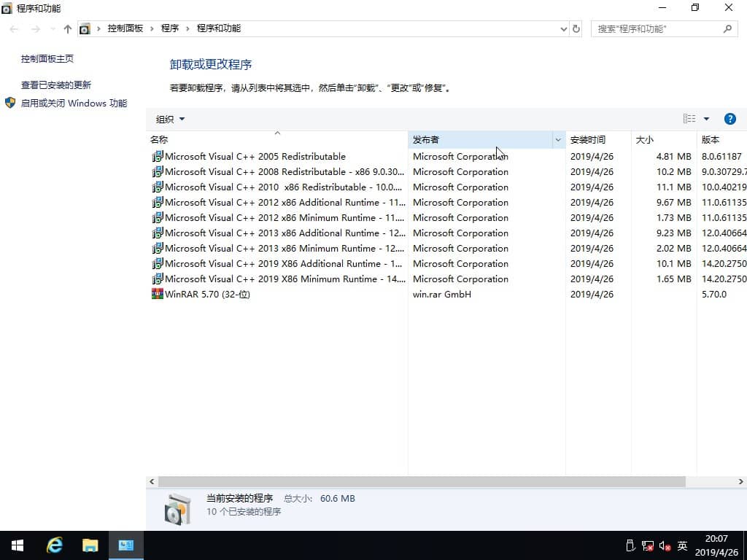Image resolution: width=747 pixels, height=560 pixels.
Task: Open 查看已安装的更新 link
Action: (55, 85)
